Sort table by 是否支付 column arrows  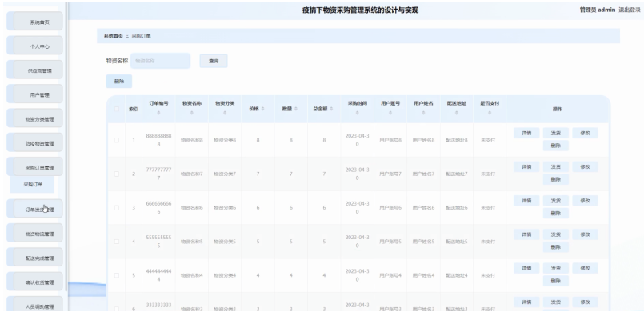490,113
